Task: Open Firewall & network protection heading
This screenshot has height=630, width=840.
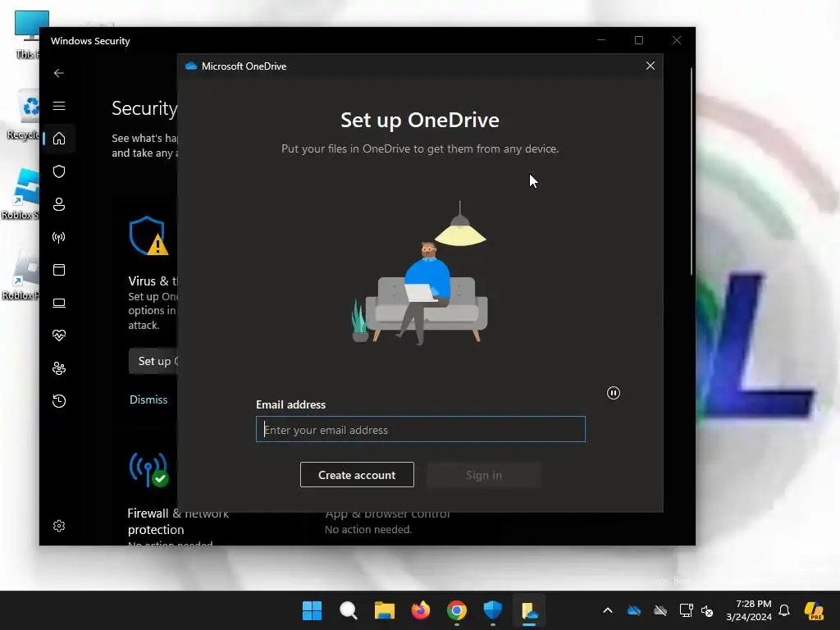Action: click(178, 521)
